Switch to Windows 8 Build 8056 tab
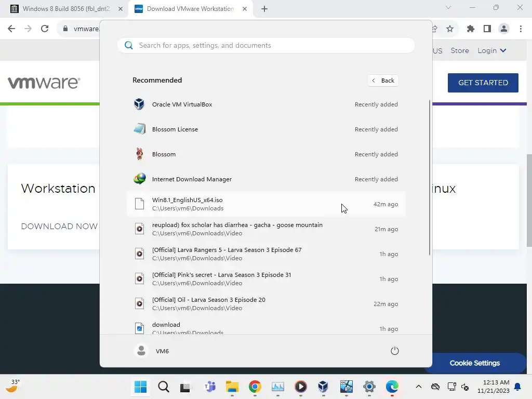The image size is (532, 399). coord(66,9)
